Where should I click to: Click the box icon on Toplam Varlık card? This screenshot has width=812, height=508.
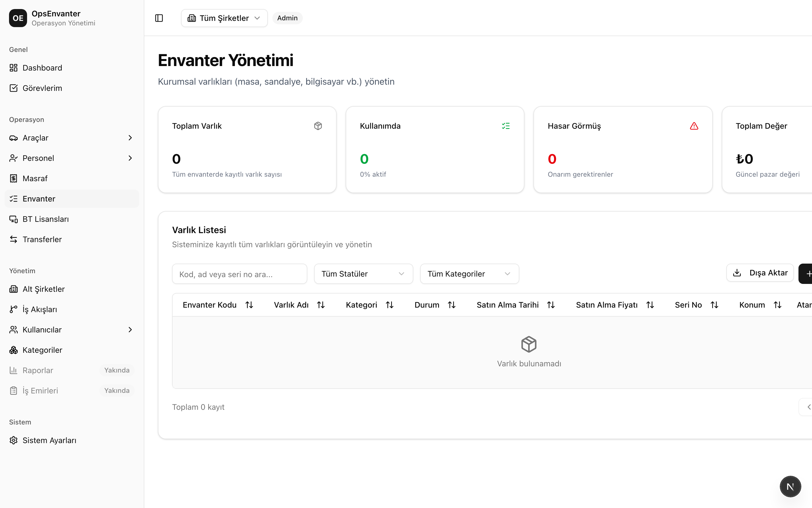click(x=318, y=126)
